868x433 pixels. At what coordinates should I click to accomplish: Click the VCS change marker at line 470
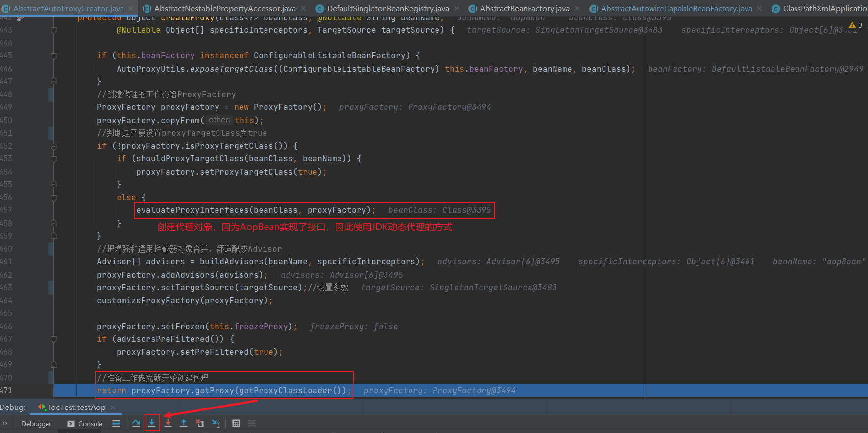pos(51,378)
